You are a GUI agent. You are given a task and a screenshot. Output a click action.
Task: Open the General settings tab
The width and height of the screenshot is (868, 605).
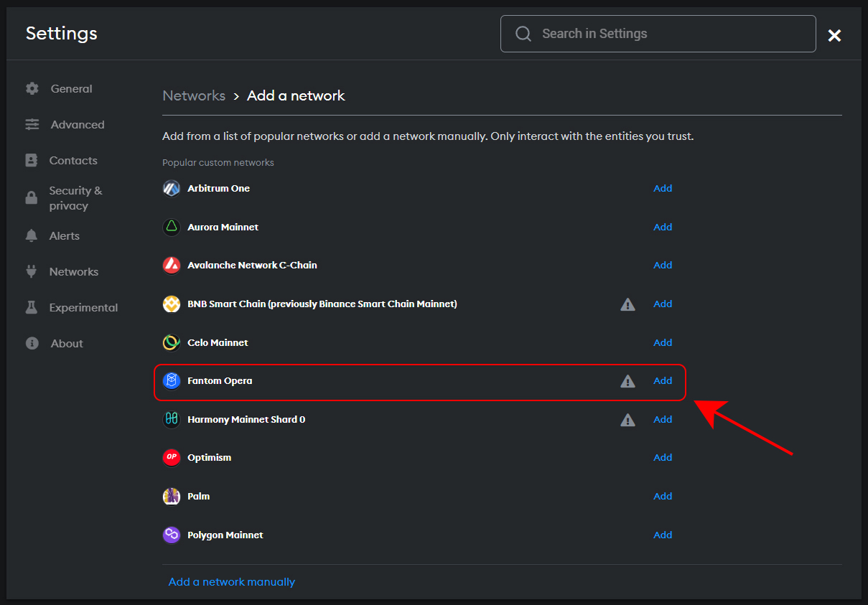[71, 89]
